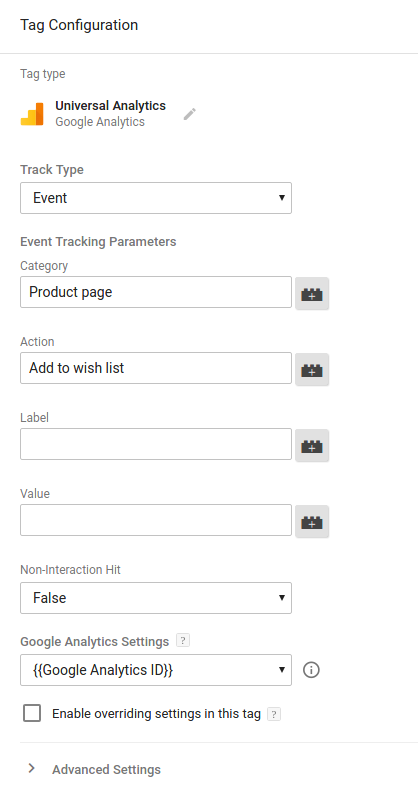Insert a variable into the Label field
The width and height of the screenshot is (418, 790).
[312, 445]
